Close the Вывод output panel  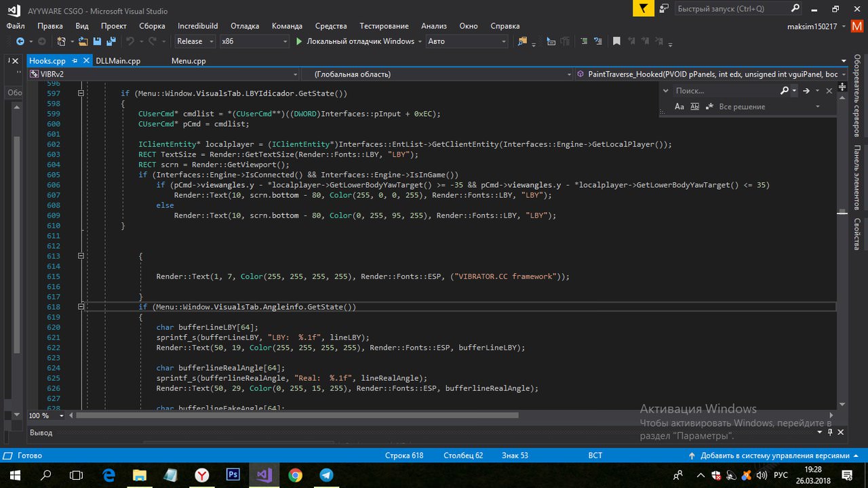tap(841, 432)
